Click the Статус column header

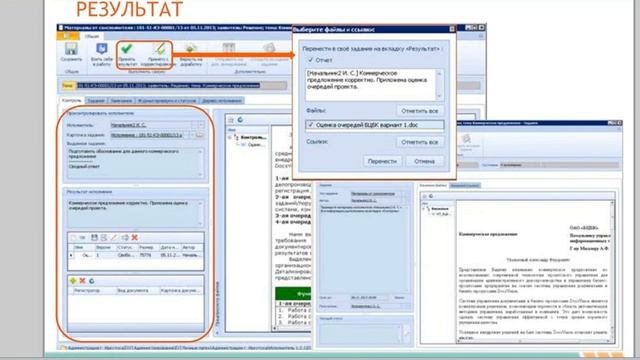pos(126,247)
